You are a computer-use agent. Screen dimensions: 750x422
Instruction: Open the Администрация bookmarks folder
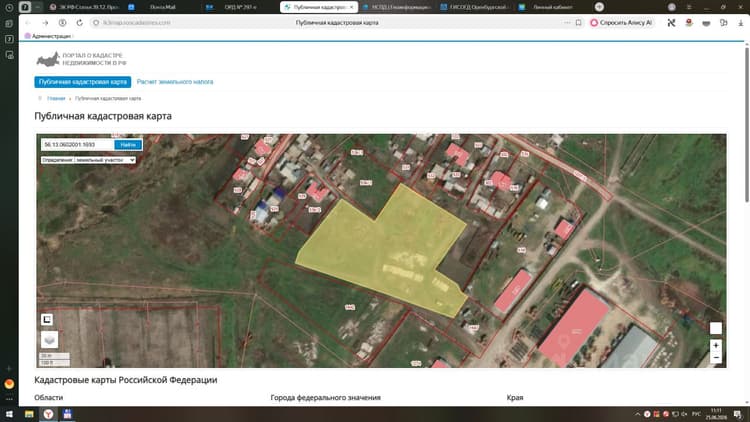[x=47, y=36]
